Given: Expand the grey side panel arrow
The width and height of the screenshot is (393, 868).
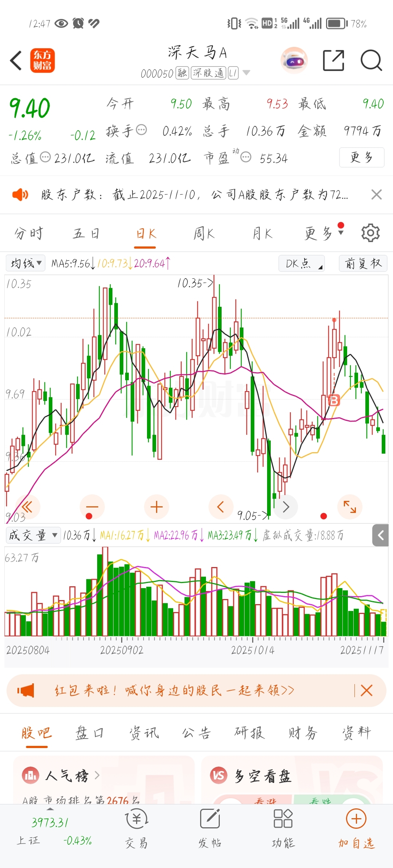Looking at the screenshot, I should coord(381,535).
